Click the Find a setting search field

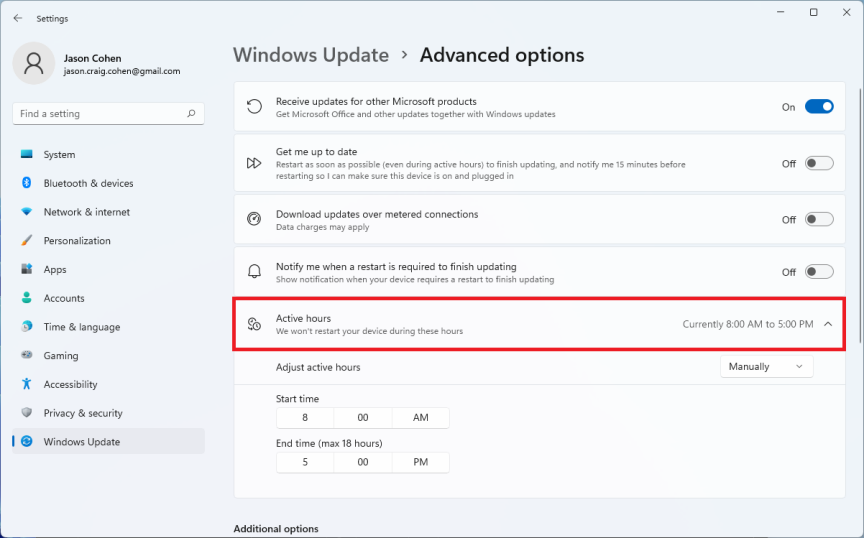(x=100, y=114)
